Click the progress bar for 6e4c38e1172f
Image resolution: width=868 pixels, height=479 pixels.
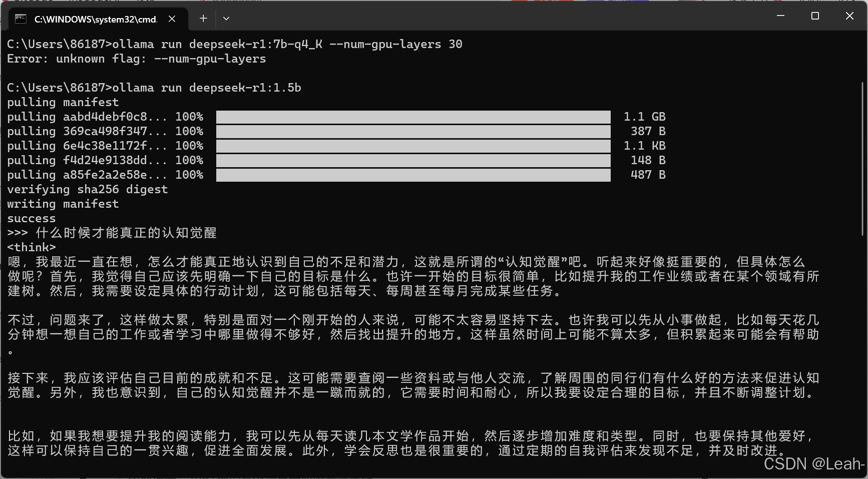point(413,146)
